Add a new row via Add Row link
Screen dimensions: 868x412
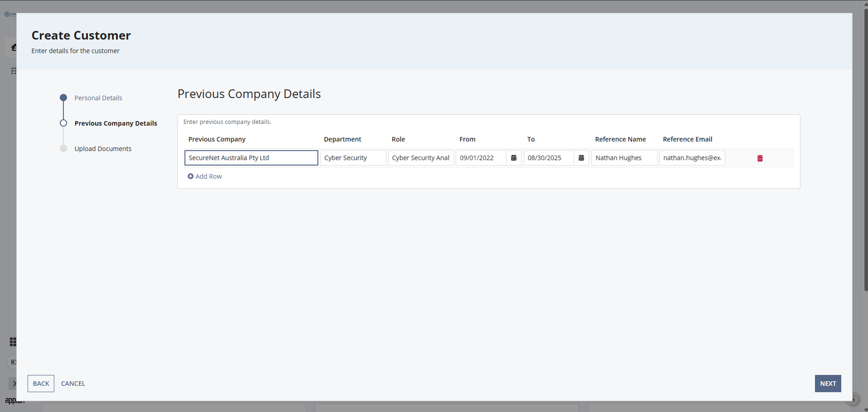pyautogui.click(x=205, y=176)
